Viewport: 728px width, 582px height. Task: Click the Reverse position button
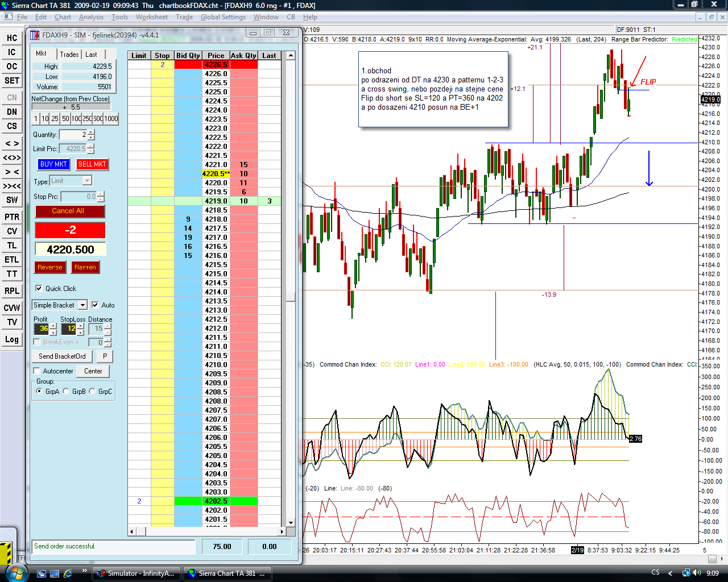(50, 267)
